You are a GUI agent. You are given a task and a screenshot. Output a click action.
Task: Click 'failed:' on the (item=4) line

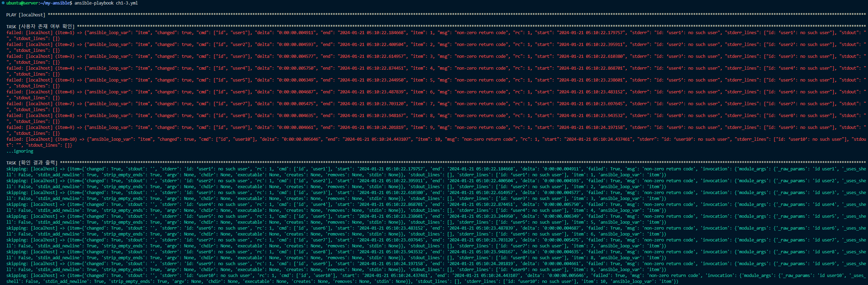tap(15, 68)
